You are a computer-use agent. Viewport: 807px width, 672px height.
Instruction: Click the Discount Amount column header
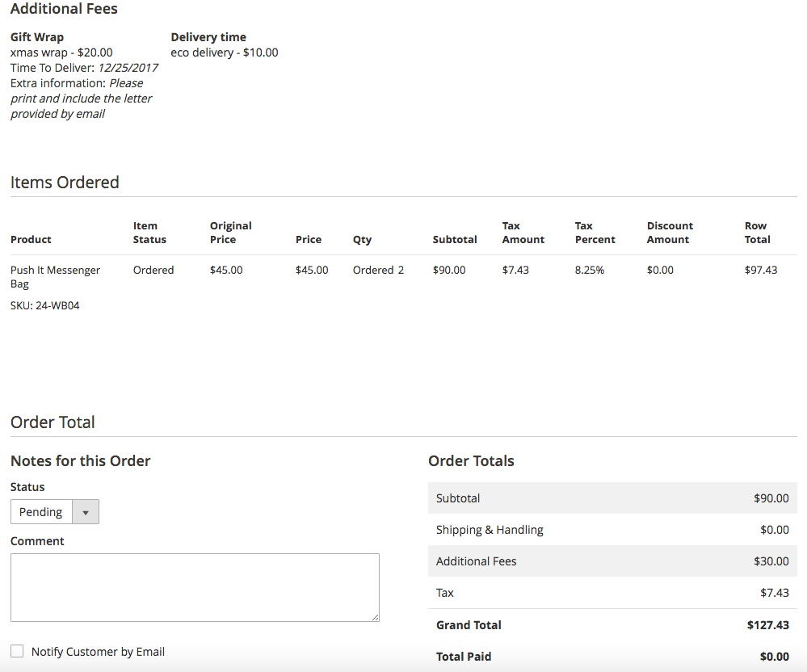point(670,233)
